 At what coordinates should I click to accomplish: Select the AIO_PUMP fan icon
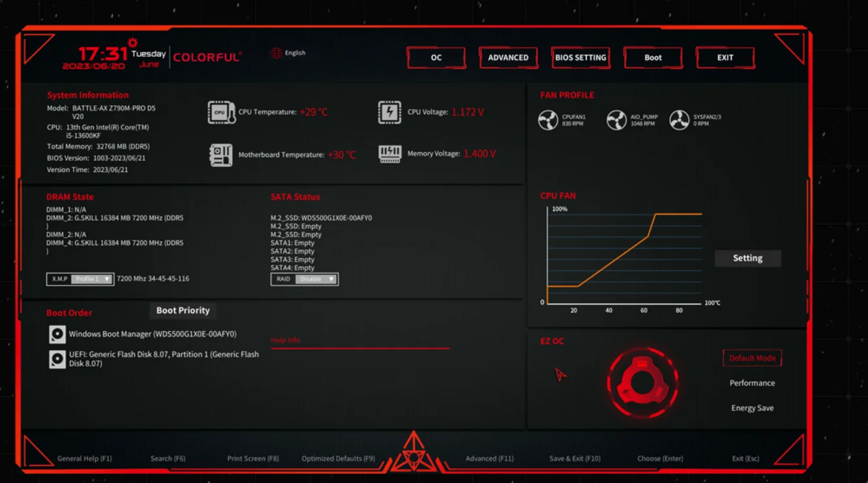(616, 120)
